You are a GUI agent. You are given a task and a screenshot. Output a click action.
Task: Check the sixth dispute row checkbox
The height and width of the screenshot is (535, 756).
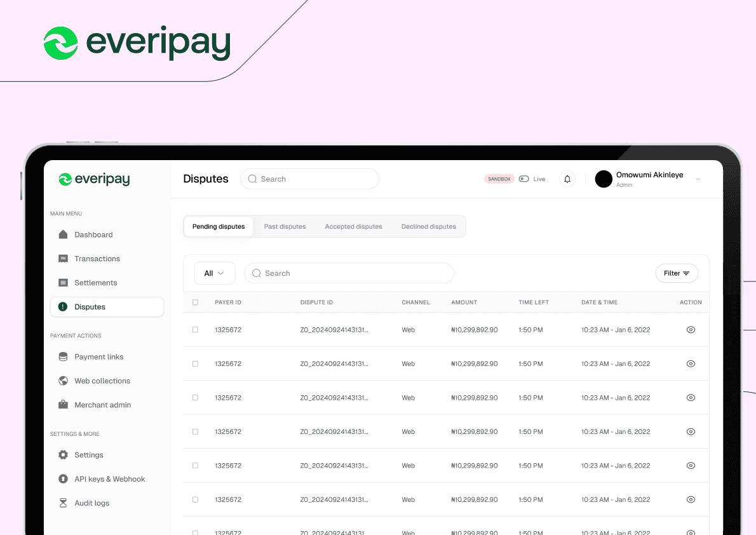(195, 500)
